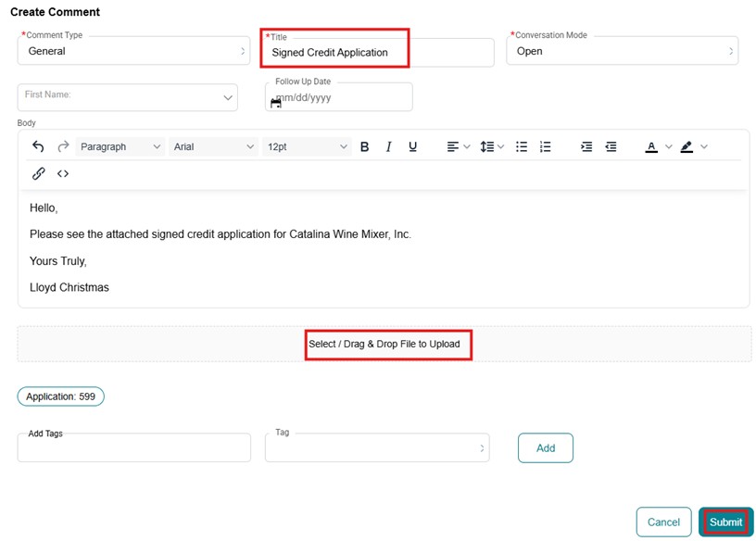Click the insert link icon
This screenshot has width=756, height=541.
tap(39, 173)
